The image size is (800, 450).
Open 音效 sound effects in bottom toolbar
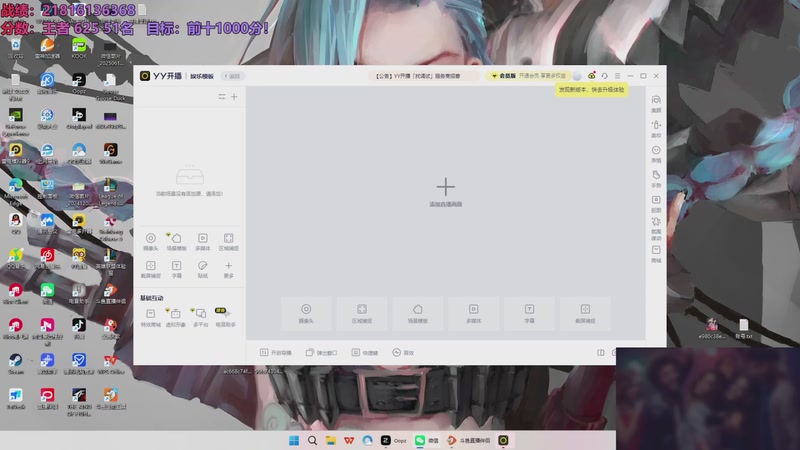pos(403,353)
